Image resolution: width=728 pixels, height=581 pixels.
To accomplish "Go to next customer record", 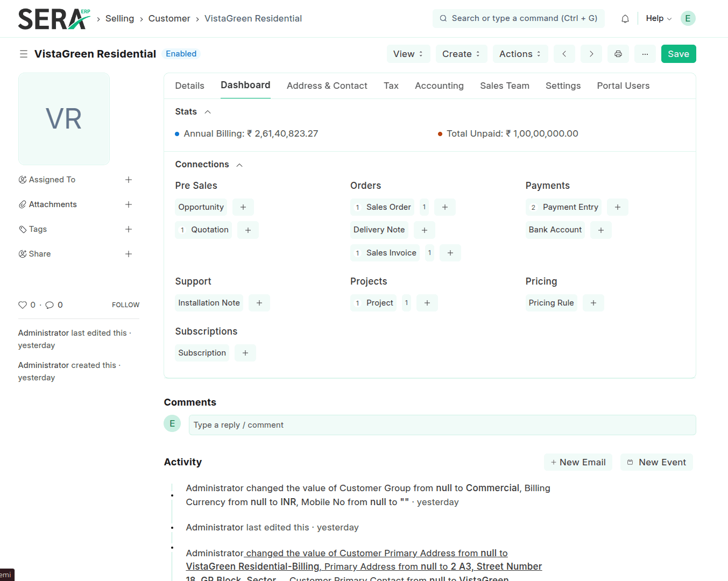I will click(x=591, y=54).
